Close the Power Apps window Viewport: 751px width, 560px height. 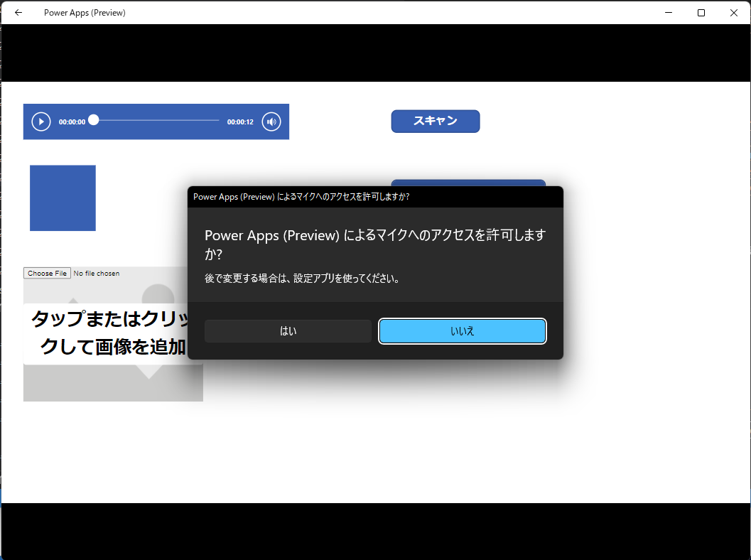click(x=734, y=13)
